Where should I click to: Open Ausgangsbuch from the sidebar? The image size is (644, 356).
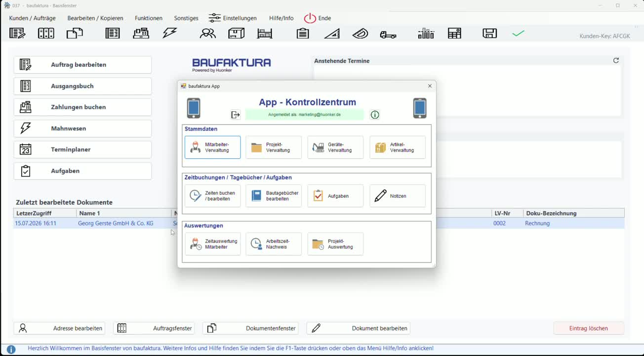pos(82,86)
